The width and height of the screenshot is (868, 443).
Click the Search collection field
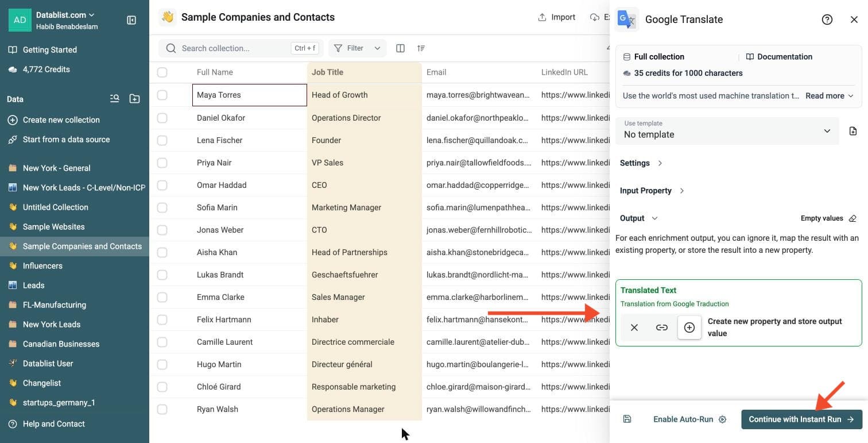[241, 48]
